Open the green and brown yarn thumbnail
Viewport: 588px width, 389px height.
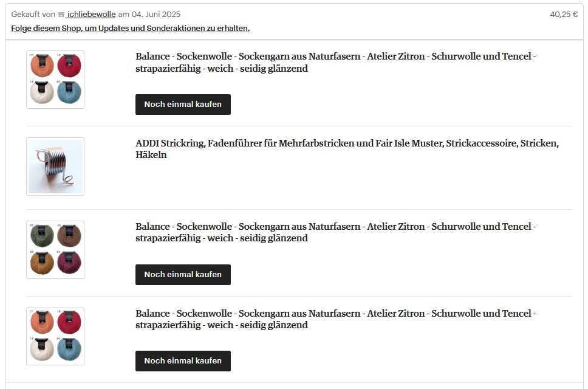click(55, 250)
